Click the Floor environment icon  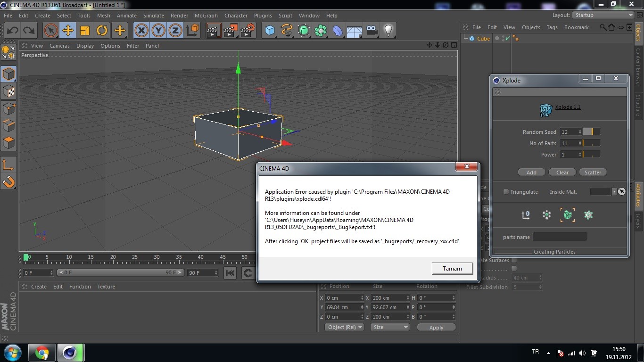(x=355, y=31)
